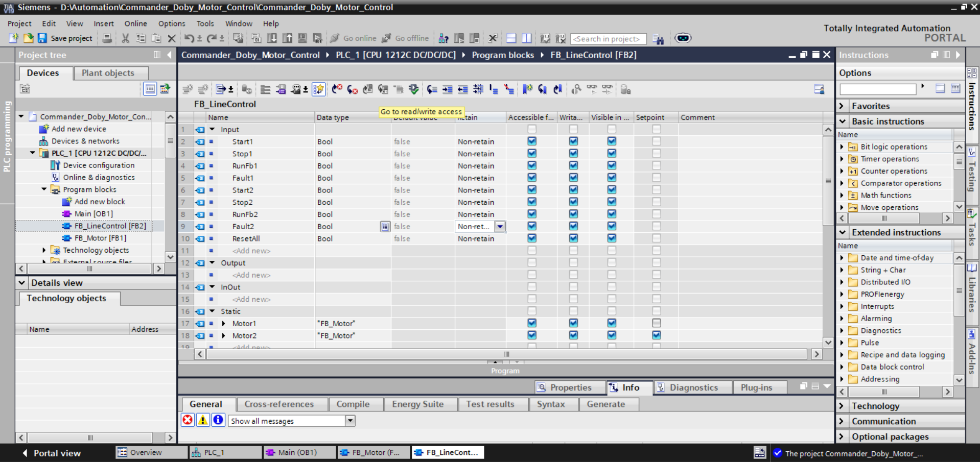Click the Warning filter icon in Info panel
The height and width of the screenshot is (462, 980).
pyautogui.click(x=203, y=420)
